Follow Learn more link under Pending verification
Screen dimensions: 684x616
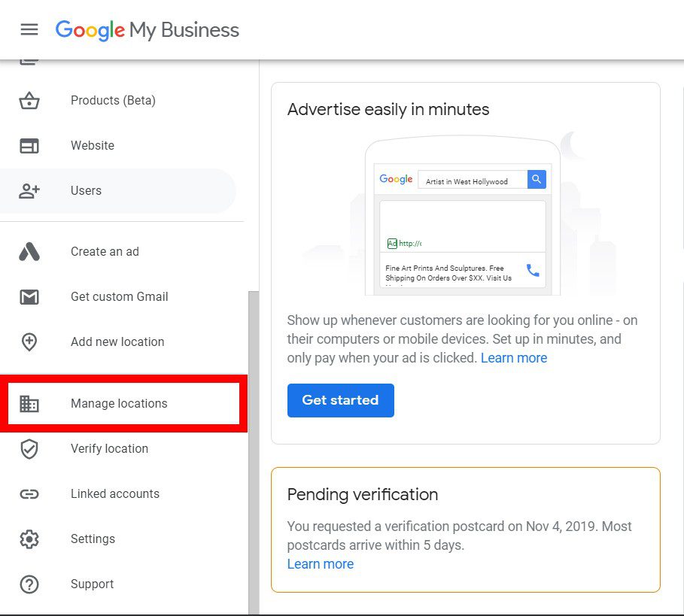[x=321, y=564]
